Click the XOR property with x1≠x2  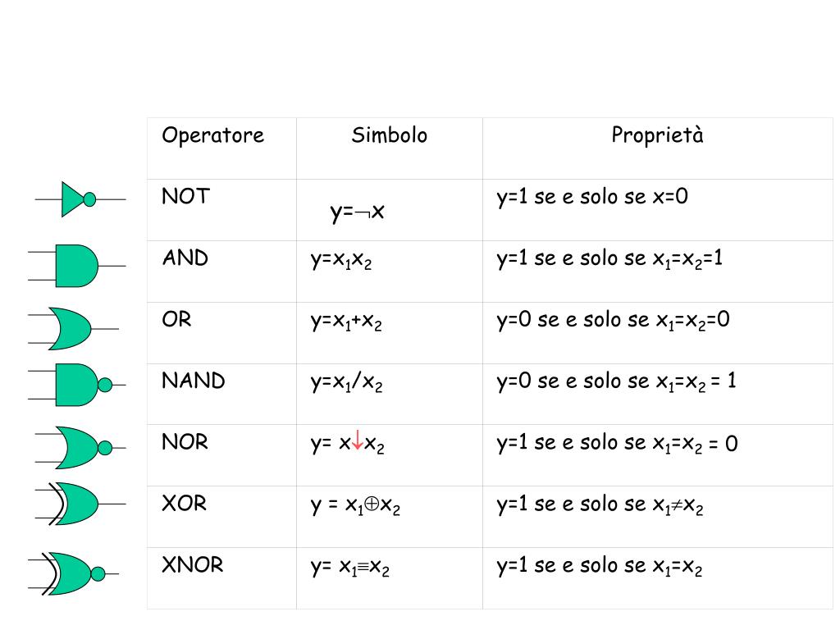click(600, 505)
